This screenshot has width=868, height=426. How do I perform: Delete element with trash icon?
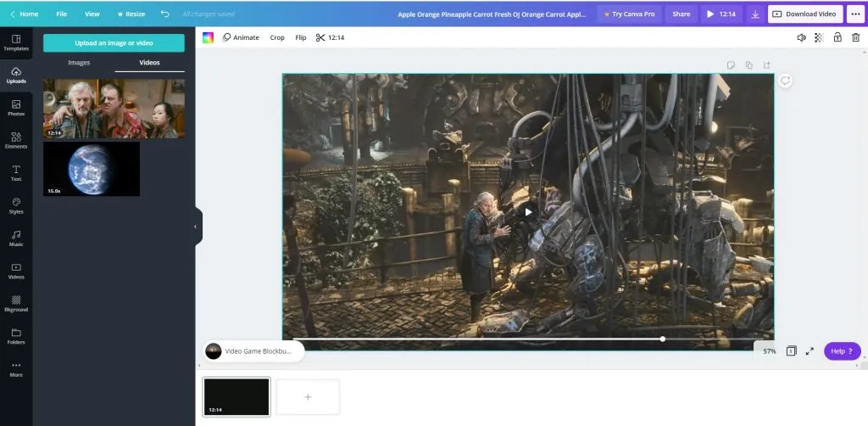[856, 37]
